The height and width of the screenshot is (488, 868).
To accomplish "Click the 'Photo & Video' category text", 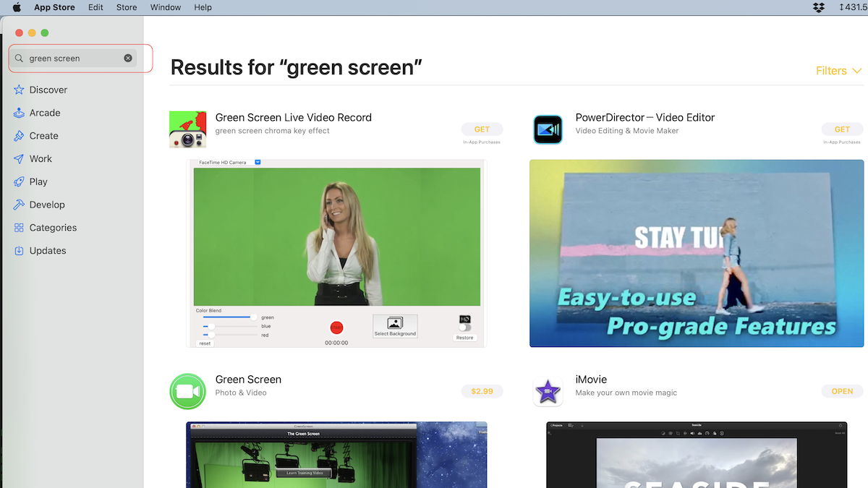I will pyautogui.click(x=241, y=393).
